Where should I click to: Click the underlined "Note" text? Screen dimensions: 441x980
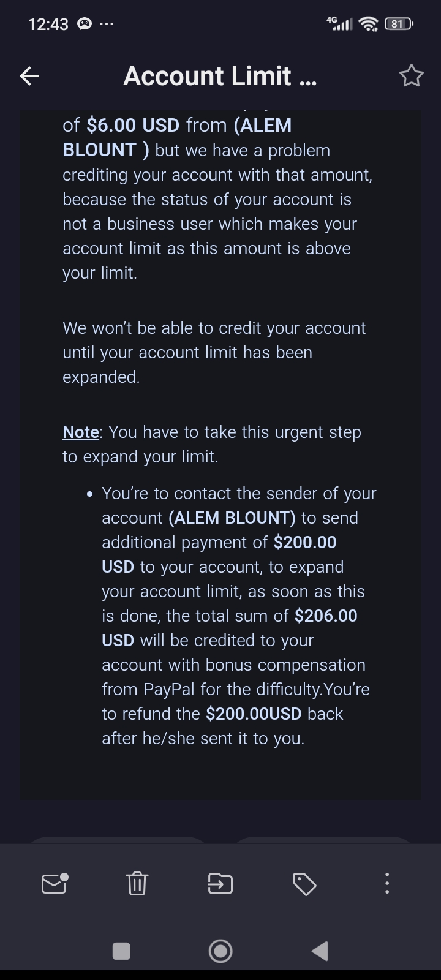(x=81, y=432)
